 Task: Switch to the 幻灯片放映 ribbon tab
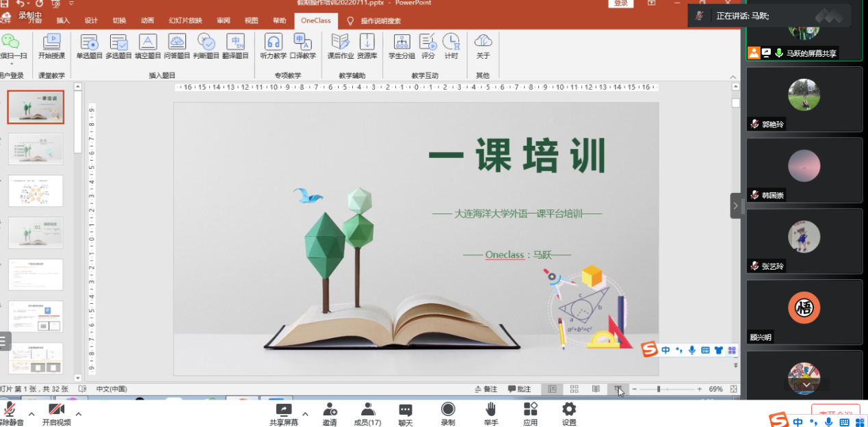pyautogui.click(x=185, y=21)
